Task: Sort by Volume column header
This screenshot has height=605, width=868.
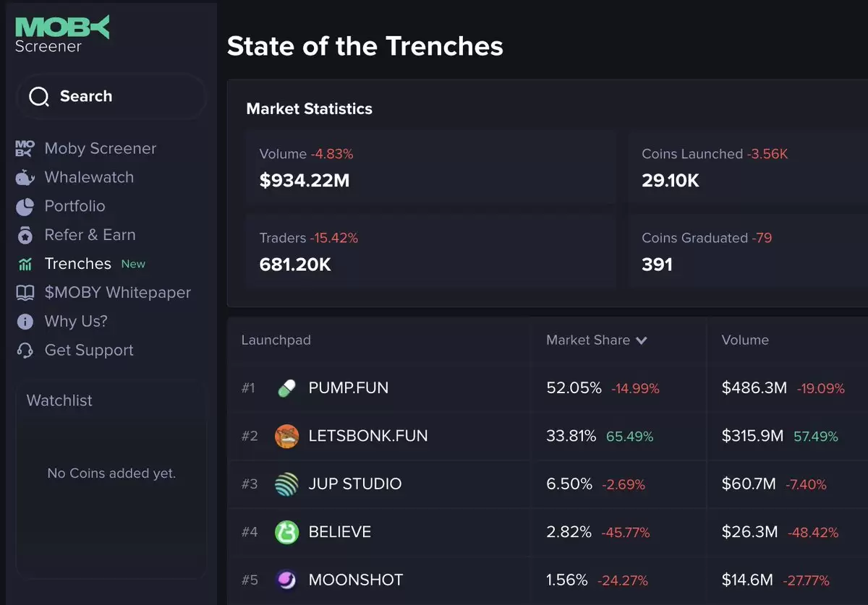Action: click(745, 340)
